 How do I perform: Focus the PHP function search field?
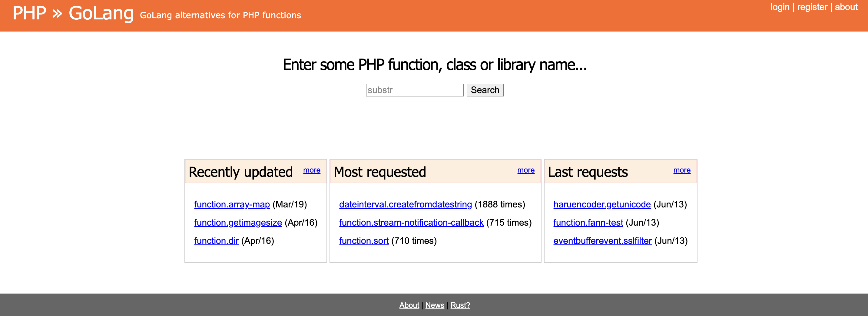click(x=415, y=90)
